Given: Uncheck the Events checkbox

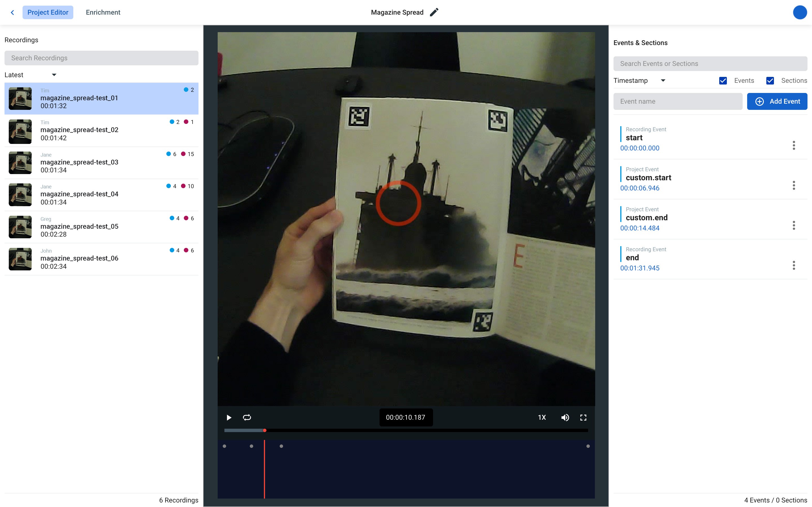Looking at the screenshot, I should [723, 81].
